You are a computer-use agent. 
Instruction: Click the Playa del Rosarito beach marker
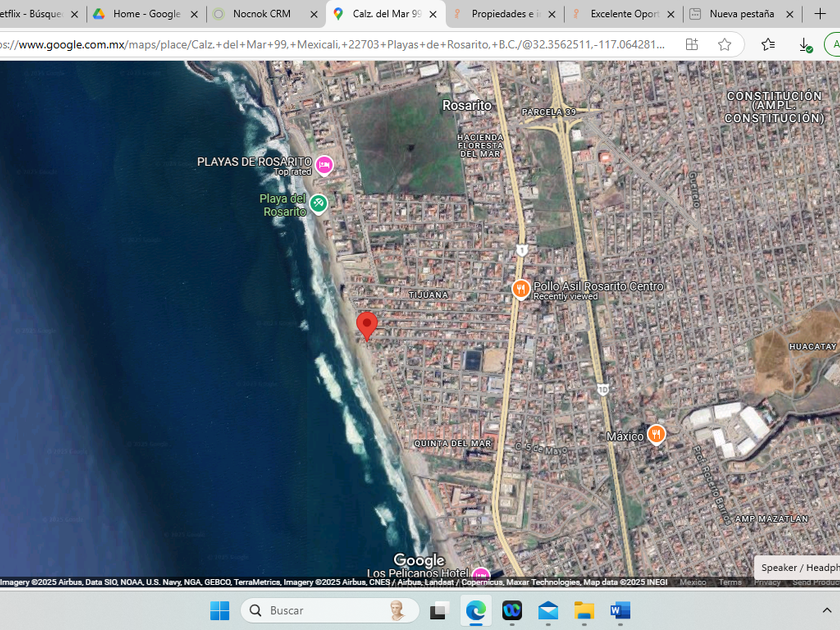318,204
